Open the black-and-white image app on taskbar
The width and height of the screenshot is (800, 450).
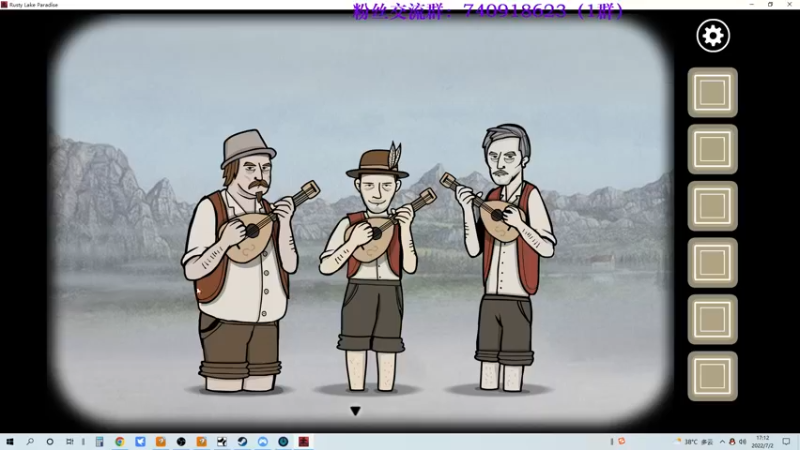pos(222,441)
